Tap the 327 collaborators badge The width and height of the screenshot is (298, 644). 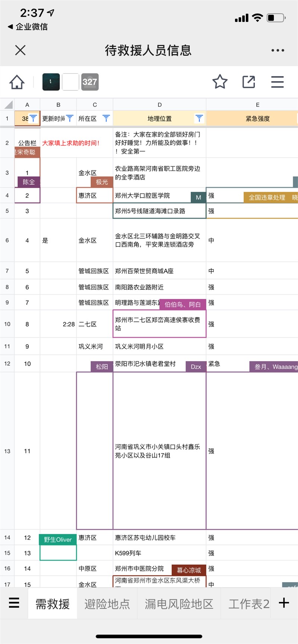[x=90, y=82]
